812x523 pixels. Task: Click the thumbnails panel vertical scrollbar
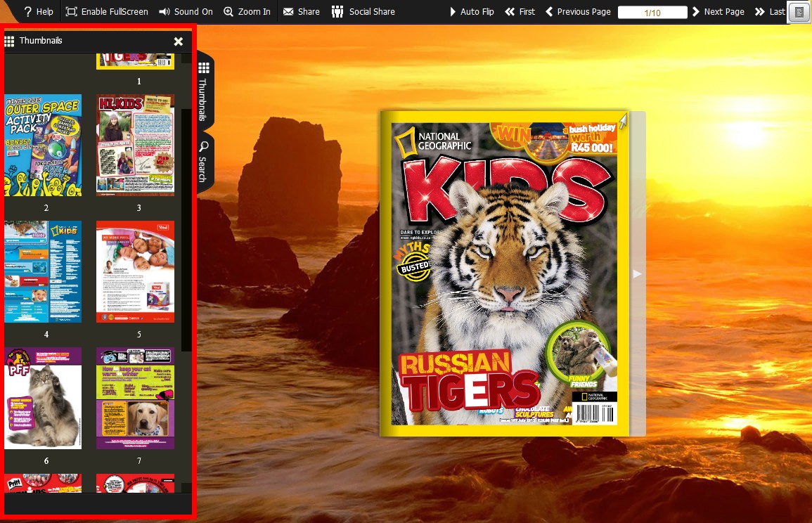(186, 231)
